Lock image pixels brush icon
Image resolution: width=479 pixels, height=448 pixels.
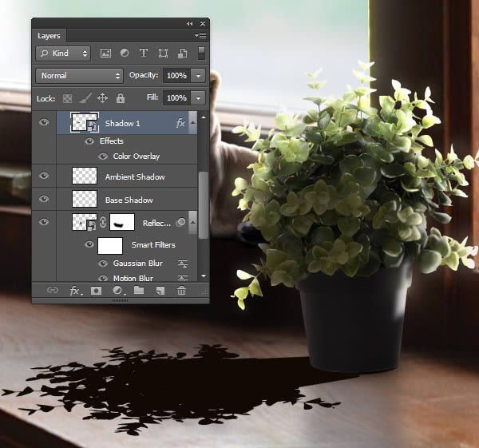(85, 98)
